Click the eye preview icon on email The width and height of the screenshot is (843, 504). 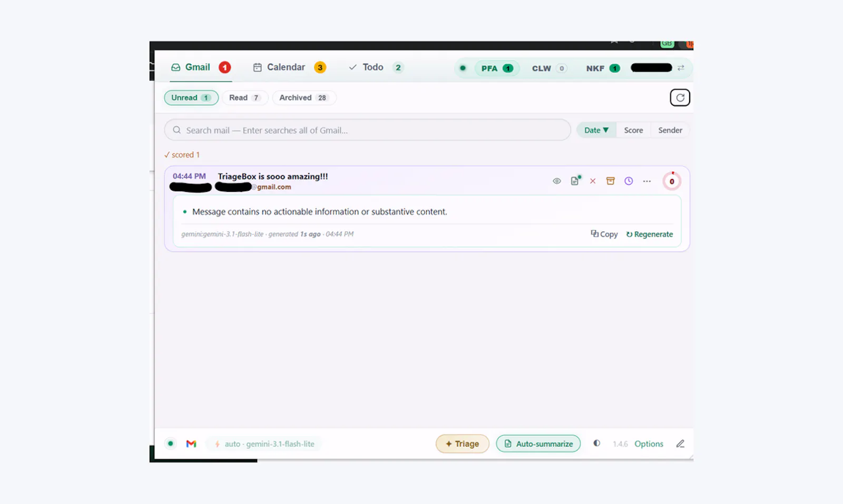coord(557,181)
